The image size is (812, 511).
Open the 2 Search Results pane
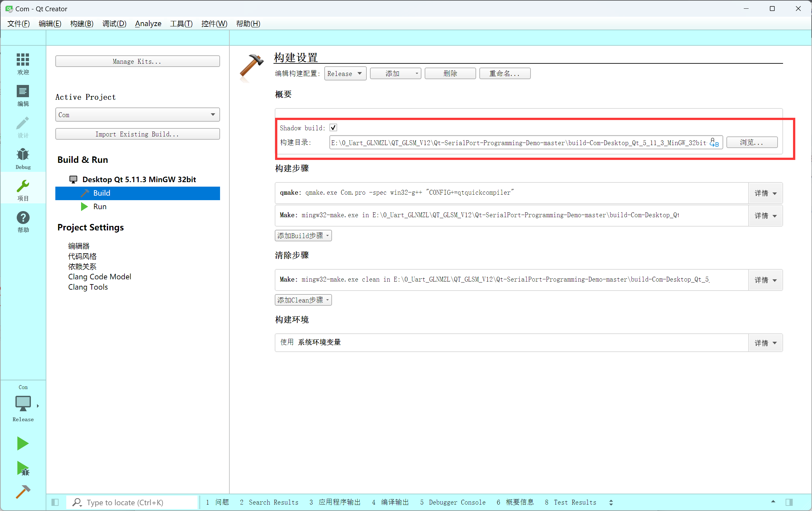click(x=269, y=502)
